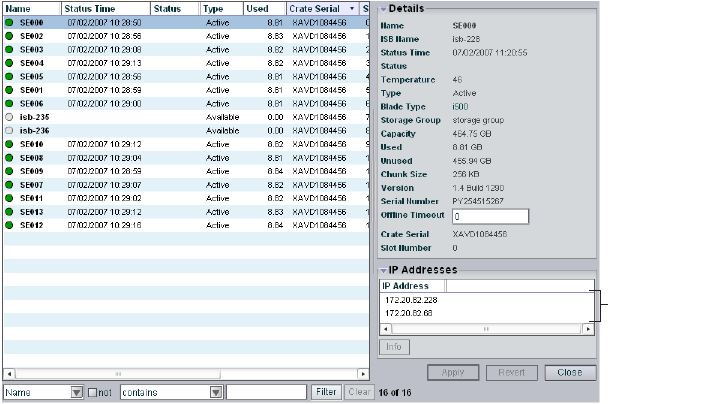The image size is (714, 404).
Task: Click the empty status icon for isb-235
Action: pos(9,117)
